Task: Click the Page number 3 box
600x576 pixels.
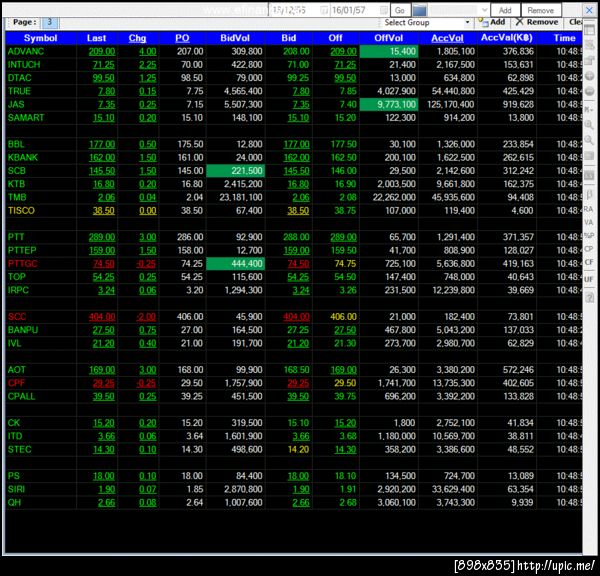Action: point(49,22)
